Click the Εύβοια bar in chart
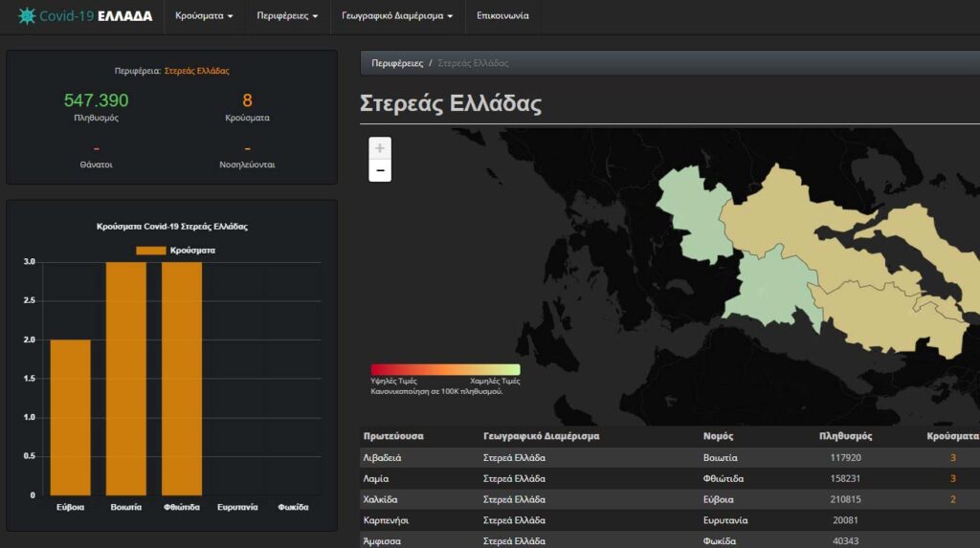This screenshot has height=548, width=980. coord(70,416)
